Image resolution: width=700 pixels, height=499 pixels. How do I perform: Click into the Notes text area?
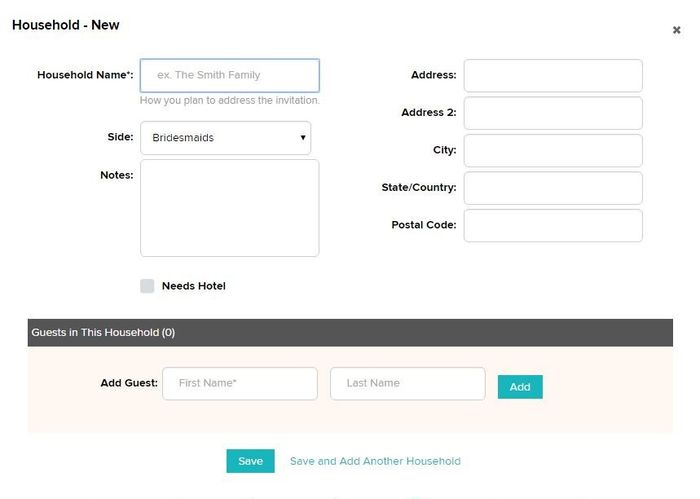click(x=229, y=208)
